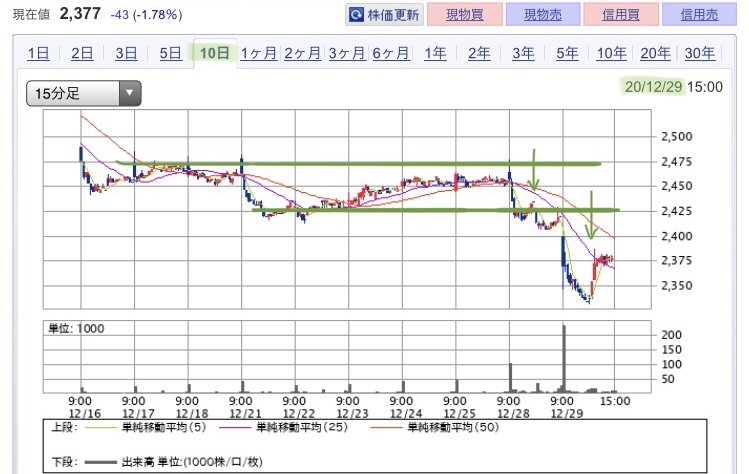Click the 12/29 volume spike bar
Screen dimensions: 749x474
[x=564, y=359]
